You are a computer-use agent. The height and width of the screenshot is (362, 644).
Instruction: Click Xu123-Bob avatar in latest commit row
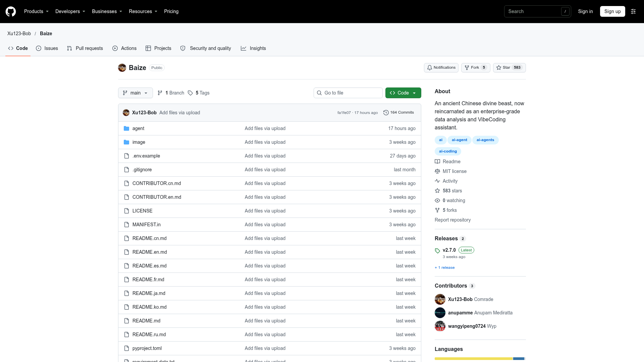126,113
